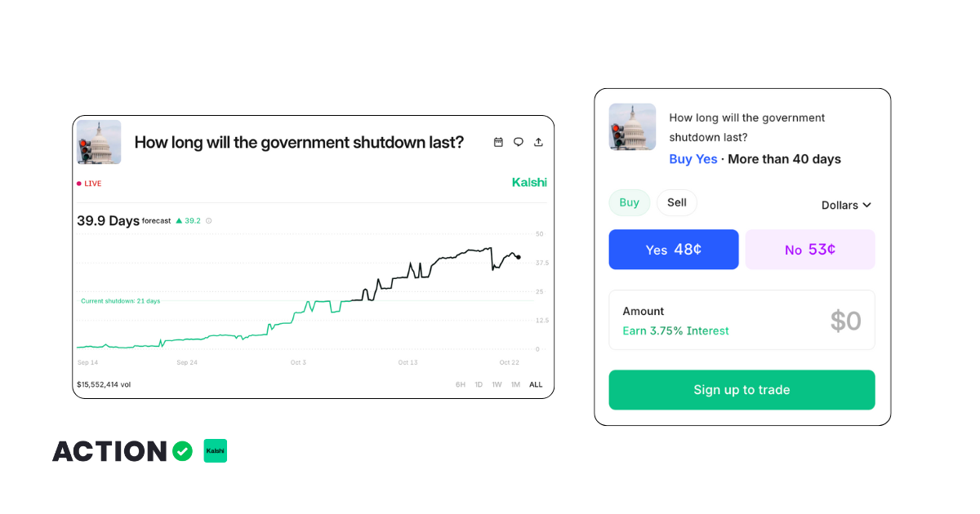This screenshot has height=514, width=980.
Task: Select the ALL timeframe tab
Action: (x=536, y=384)
